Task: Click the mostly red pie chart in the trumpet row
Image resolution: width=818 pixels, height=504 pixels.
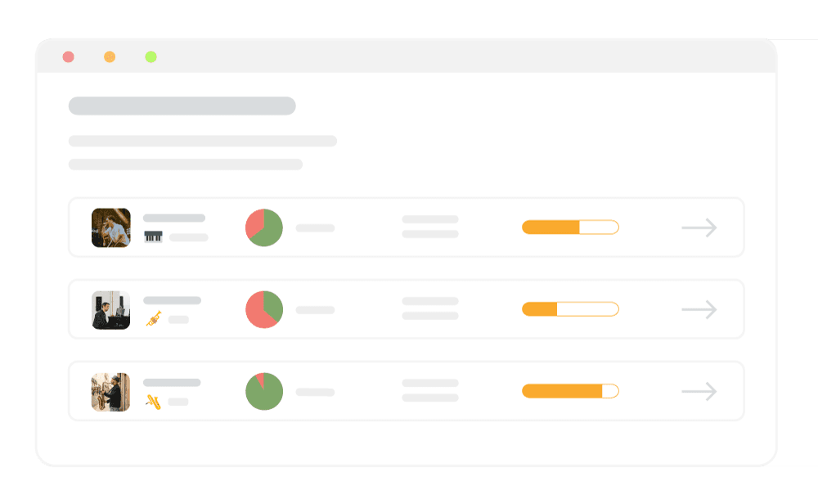Action: coord(264,309)
